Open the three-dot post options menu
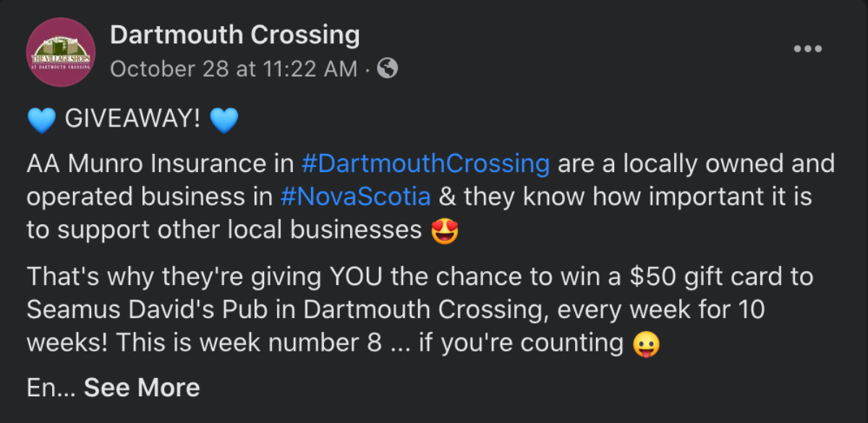Viewport: 868px width, 423px height. [807, 49]
